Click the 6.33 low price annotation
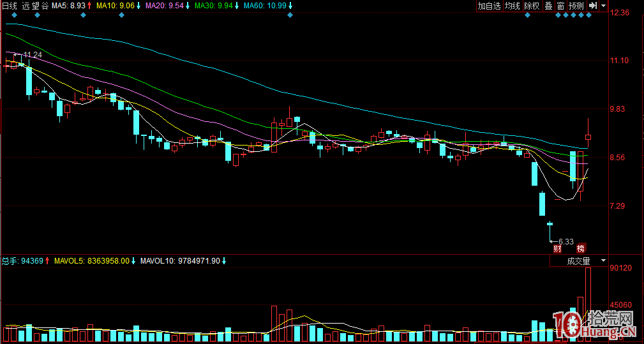 [565, 241]
